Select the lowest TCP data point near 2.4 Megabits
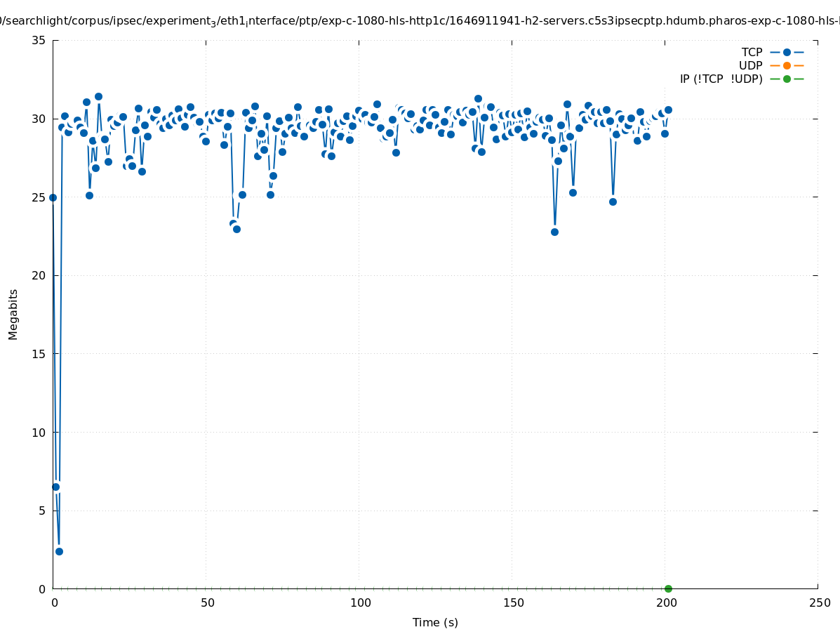The image size is (840, 632). coord(59,551)
